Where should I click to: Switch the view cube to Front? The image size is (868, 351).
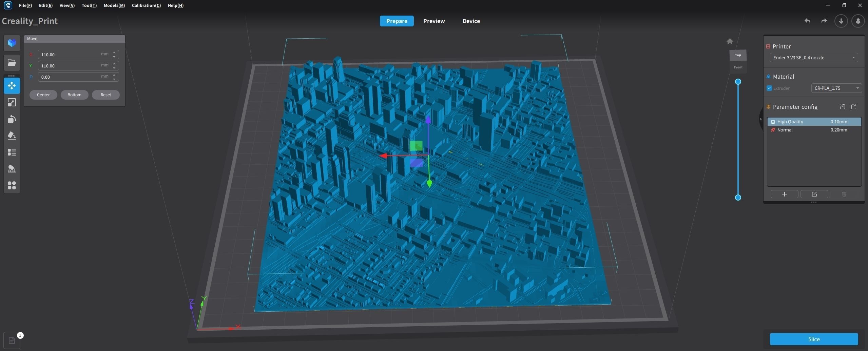point(738,67)
